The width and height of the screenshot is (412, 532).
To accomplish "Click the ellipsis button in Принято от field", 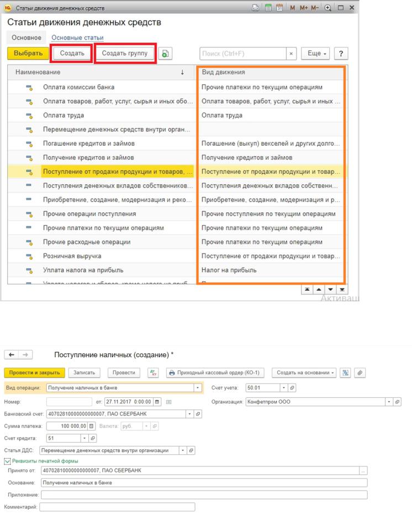I will (x=363, y=471).
